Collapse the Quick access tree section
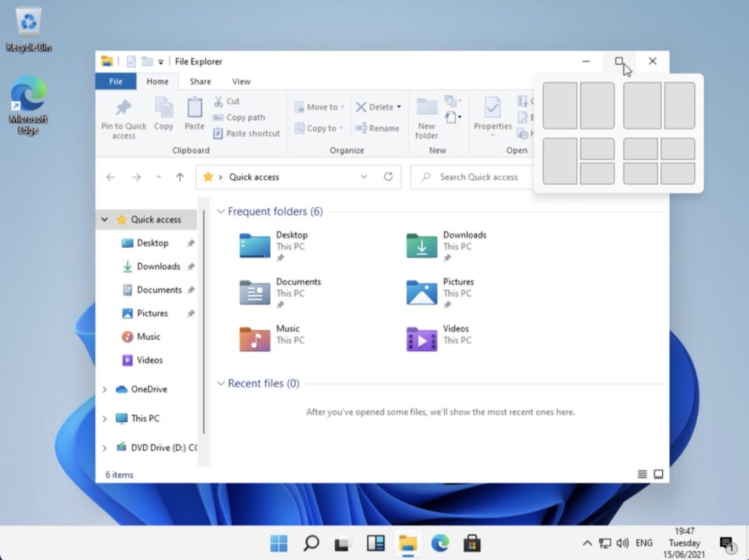749x560 pixels. pyautogui.click(x=105, y=219)
